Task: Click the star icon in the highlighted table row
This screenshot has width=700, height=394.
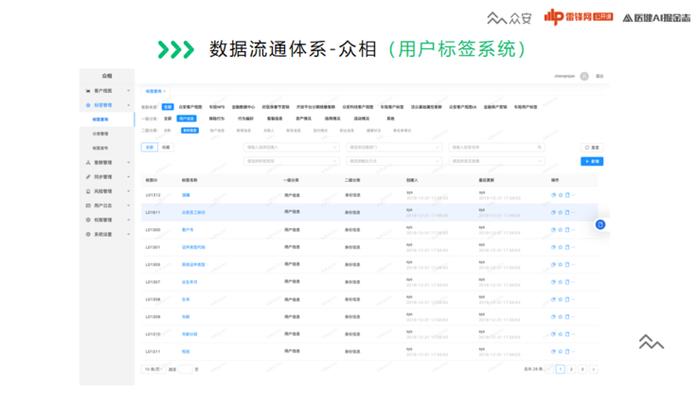Action: tap(560, 212)
